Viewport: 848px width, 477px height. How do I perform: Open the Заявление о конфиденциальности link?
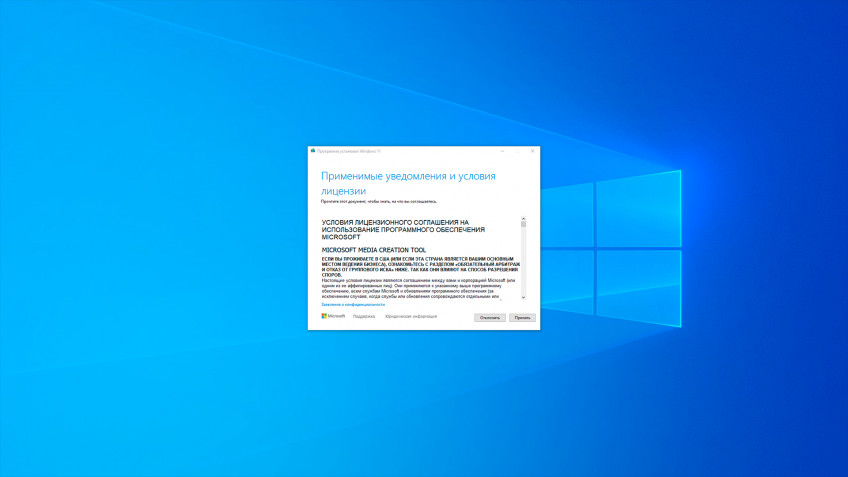coord(353,304)
